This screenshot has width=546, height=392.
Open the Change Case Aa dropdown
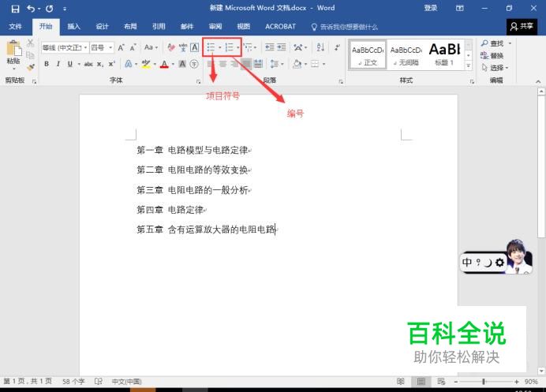point(151,47)
